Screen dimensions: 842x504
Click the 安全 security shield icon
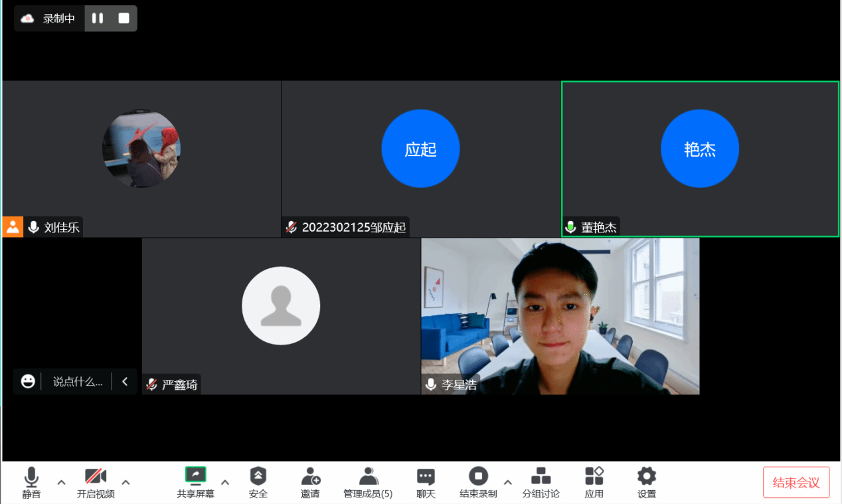[x=258, y=477]
